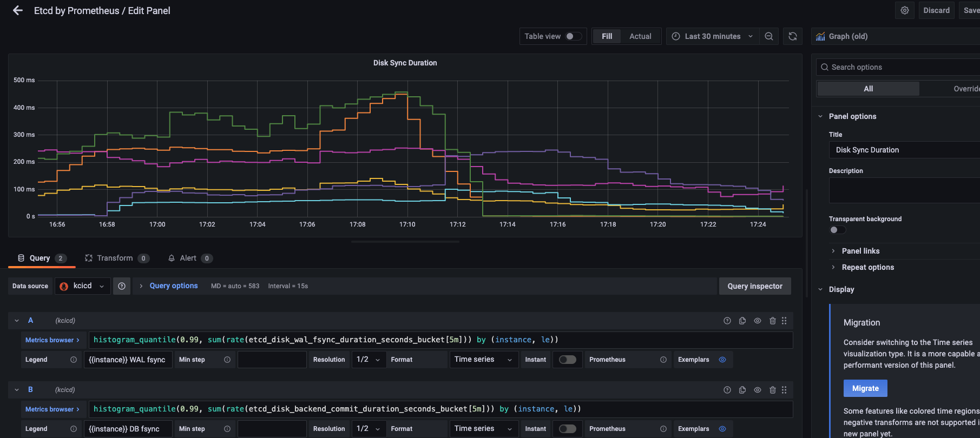
Task: Click the back arrow to exit panel editing
Action: pyautogui.click(x=18, y=11)
